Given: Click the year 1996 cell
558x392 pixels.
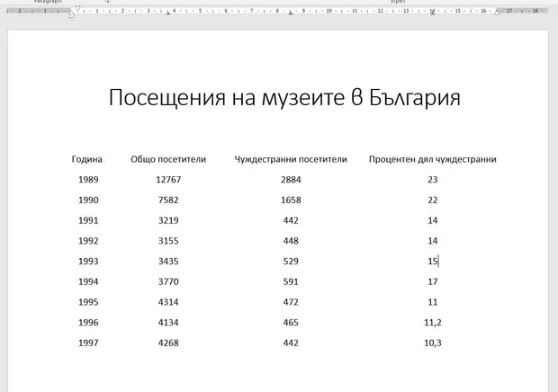Looking at the screenshot, I should pyautogui.click(x=88, y=323).
